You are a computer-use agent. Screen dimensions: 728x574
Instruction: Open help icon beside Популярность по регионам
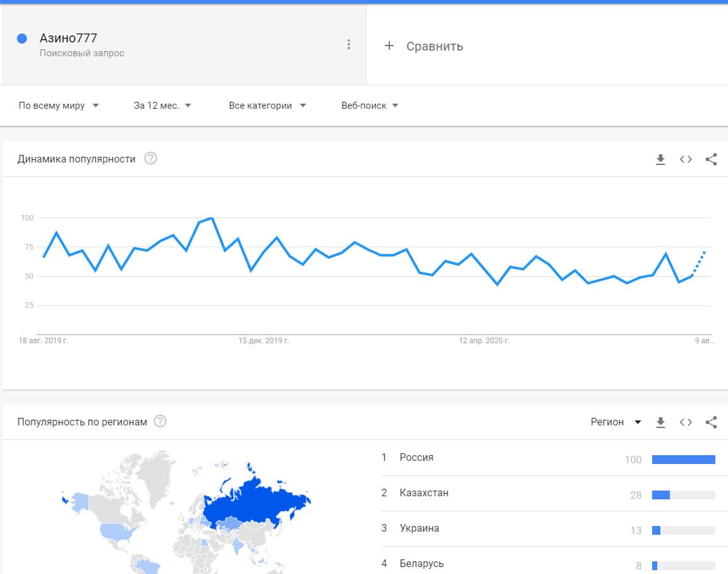(x=160, y=422)
